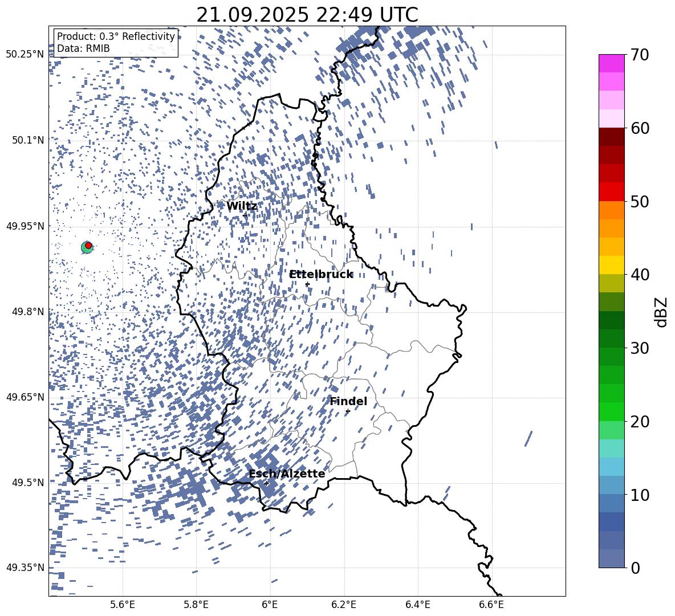Image resolution: width=675 pixels, height=616 pixels.
Task: Click the 49.5°N latitude label
Action: [x=28, y=482]
